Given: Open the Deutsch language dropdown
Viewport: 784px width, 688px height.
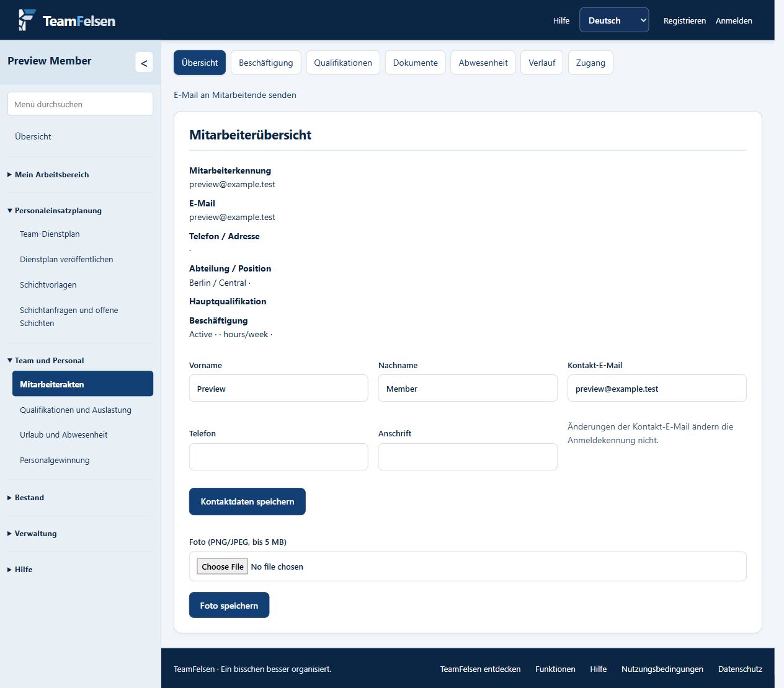Looking at the screenshot, I should tap(614, 20).
